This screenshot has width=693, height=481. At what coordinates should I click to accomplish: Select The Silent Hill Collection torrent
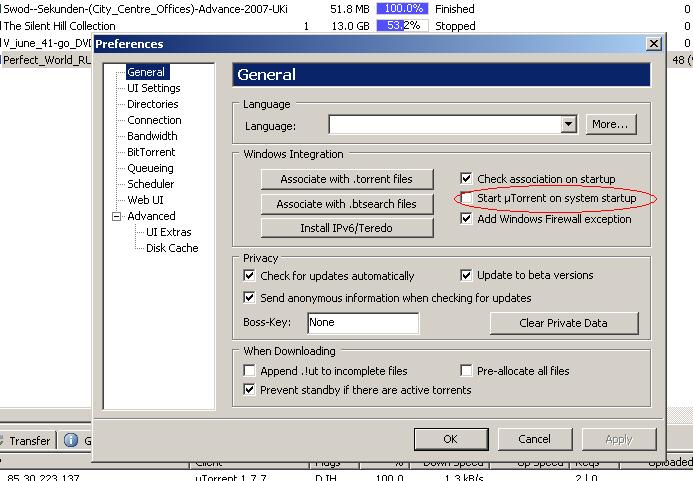[x=59, y=26]
